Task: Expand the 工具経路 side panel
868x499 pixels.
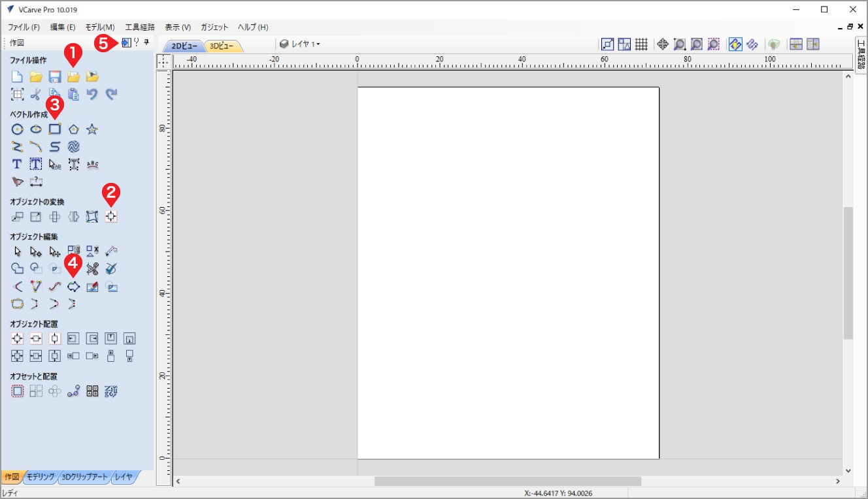Action: [x=861, y=54]
